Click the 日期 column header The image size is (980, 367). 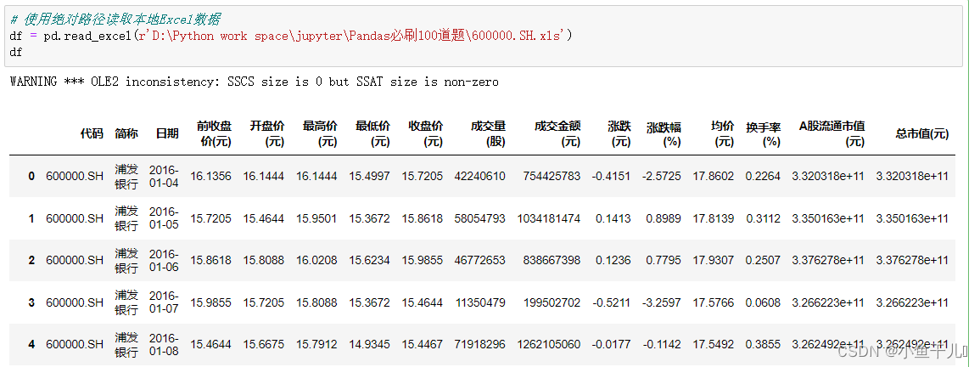click(x=167, y=133)
